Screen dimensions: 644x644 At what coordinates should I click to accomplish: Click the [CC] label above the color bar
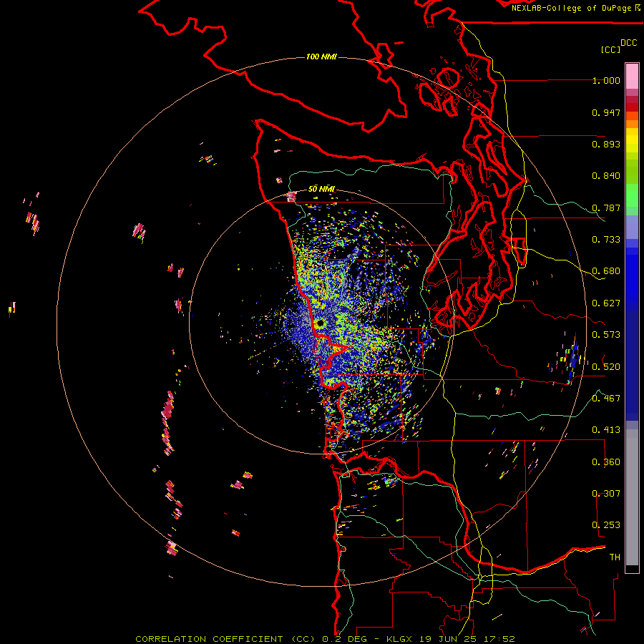(610, 49)
